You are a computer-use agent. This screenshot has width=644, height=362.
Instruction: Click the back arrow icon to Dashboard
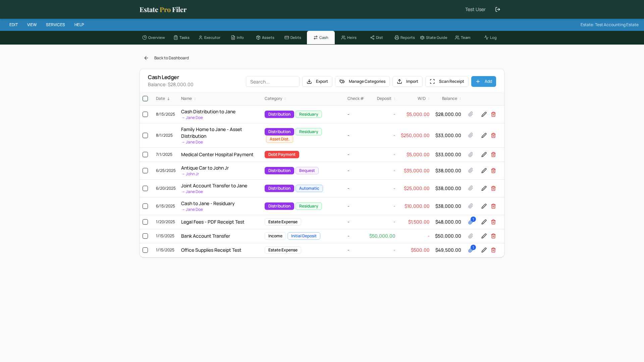point(146,58)
